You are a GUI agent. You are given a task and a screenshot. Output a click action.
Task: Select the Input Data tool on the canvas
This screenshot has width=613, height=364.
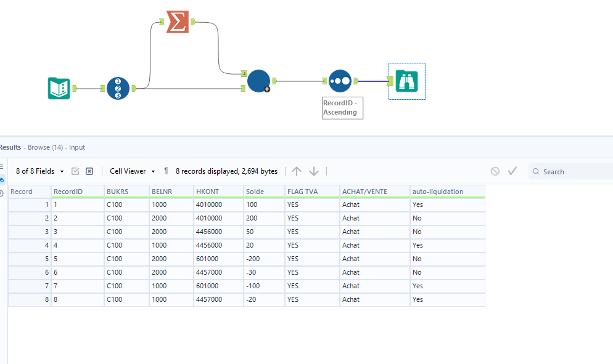(59, 88)
